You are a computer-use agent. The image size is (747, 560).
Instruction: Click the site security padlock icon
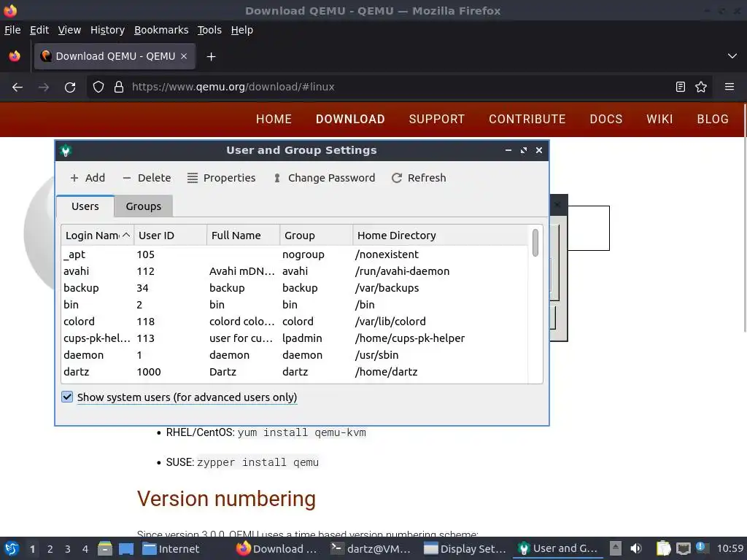point(119,87)
